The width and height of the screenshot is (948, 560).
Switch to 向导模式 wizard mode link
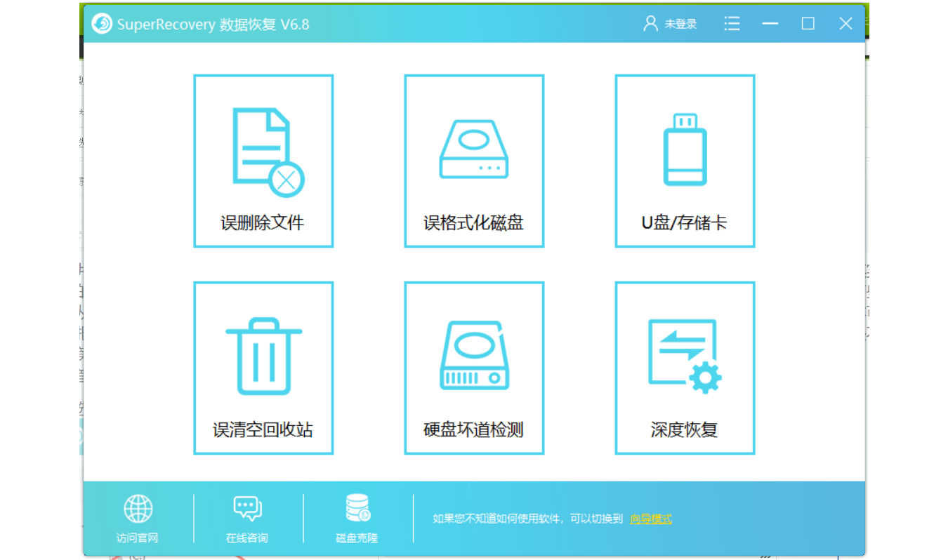point(651,519)
